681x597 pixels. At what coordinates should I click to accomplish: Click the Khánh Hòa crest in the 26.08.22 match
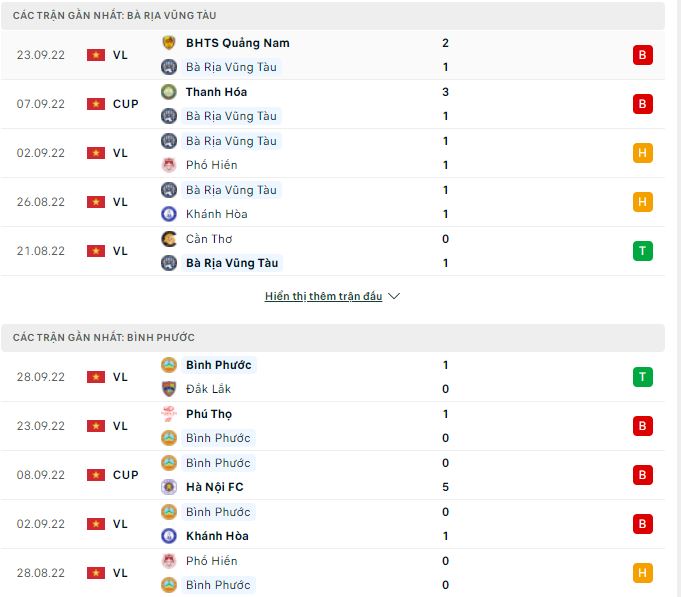tap(168, 214)
